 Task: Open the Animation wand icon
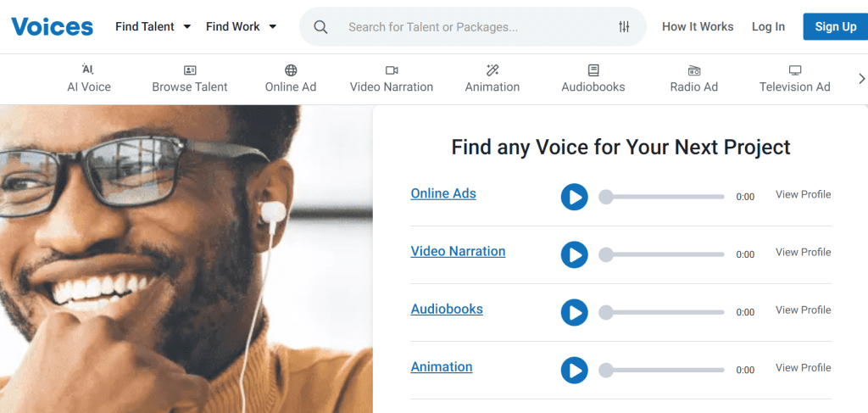(x=492, y=70)
